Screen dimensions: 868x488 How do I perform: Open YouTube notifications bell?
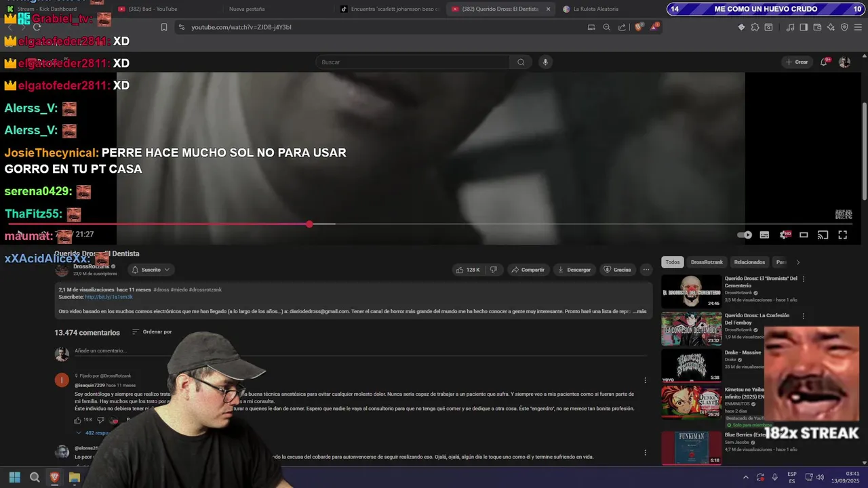coord(824,62)
